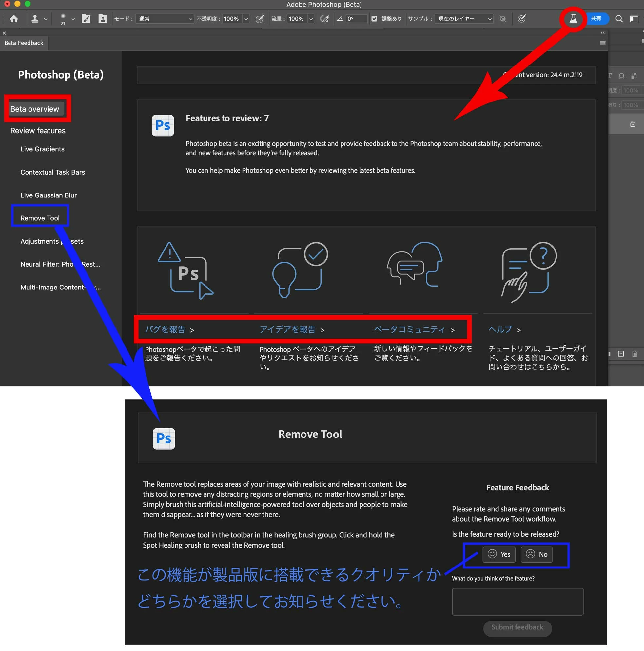644x651 pixels.
Task: Click the Home icon in options bar
Action: tap(14, 19)
